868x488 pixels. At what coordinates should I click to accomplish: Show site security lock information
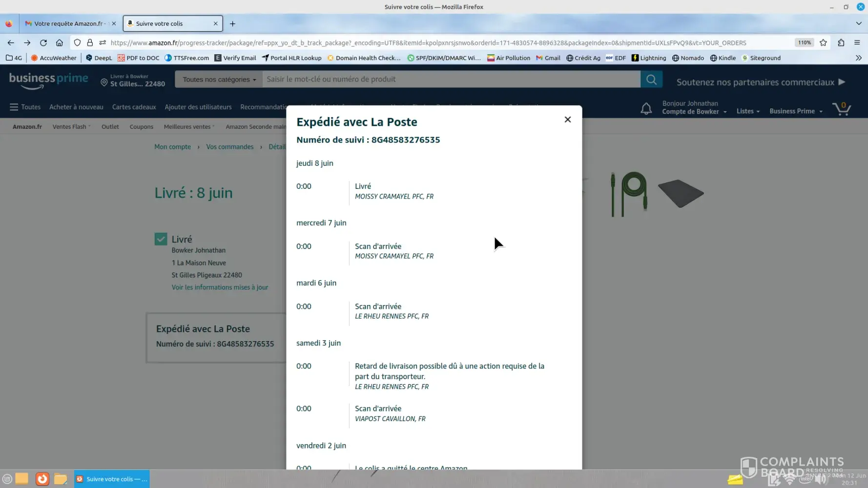(90, 43)
